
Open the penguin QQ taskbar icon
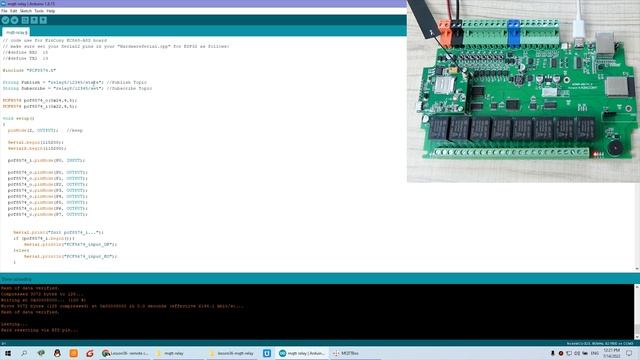click(x=57, y=353)
